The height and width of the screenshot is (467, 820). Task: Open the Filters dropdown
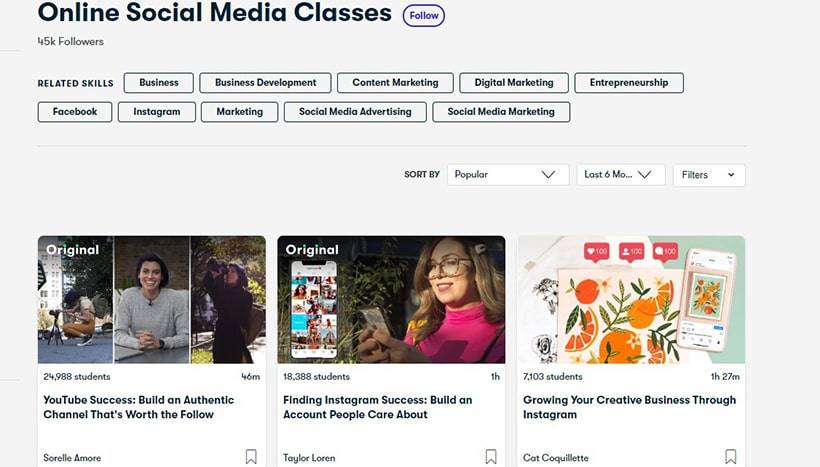coord(709,175)
